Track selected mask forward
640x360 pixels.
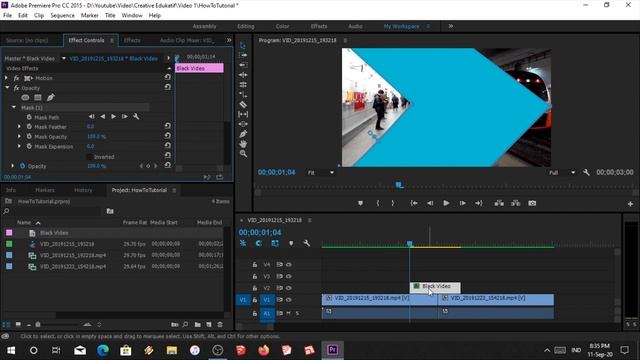(113, 117)
